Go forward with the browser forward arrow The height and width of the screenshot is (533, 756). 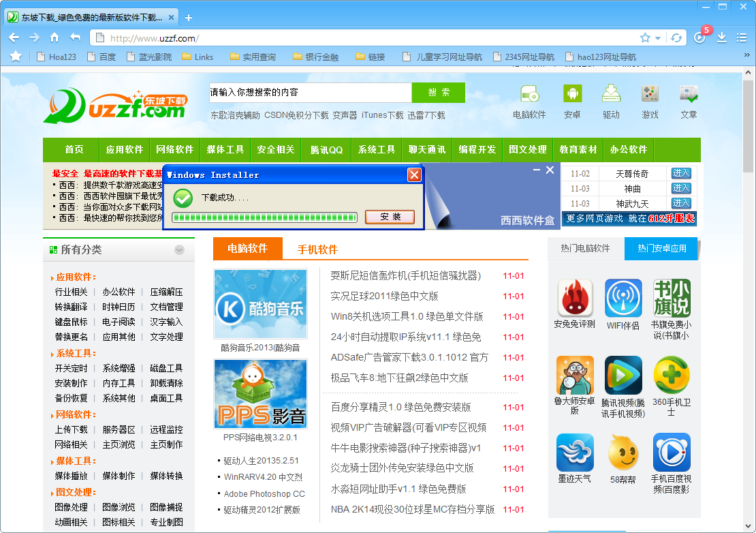34,37
